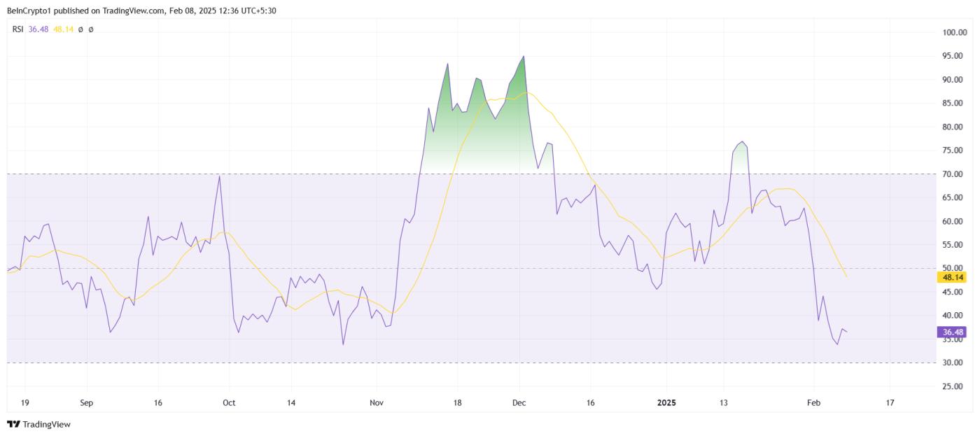
Task: Click the TradingView logo icon
Action: click(12, 424)
